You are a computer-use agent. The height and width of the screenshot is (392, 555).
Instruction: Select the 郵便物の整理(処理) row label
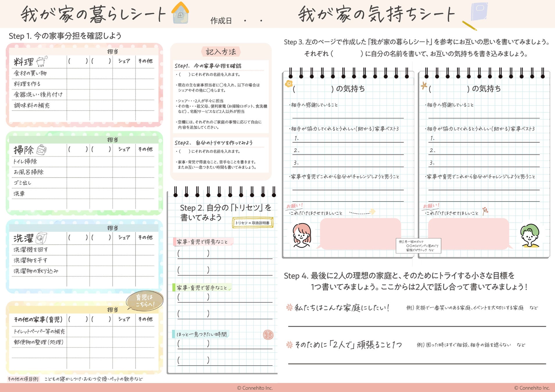(39, 342)
